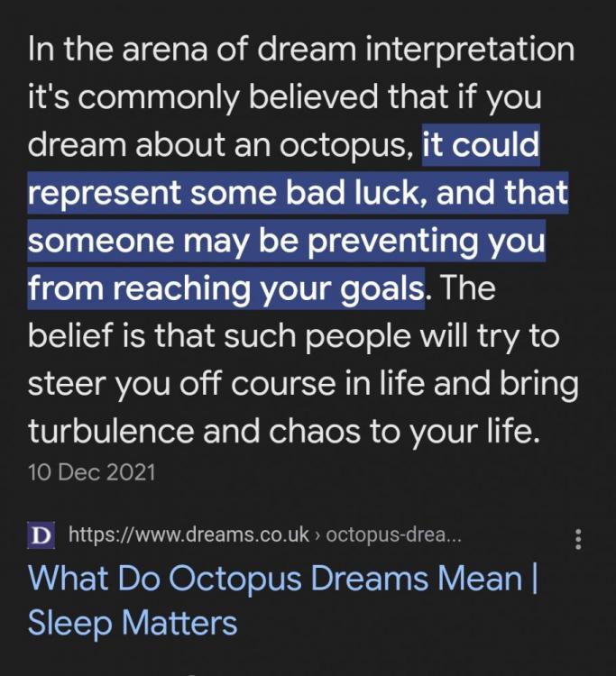
Task: Click highlighted phrase "it could"
Action: click(x=482, y=146)
